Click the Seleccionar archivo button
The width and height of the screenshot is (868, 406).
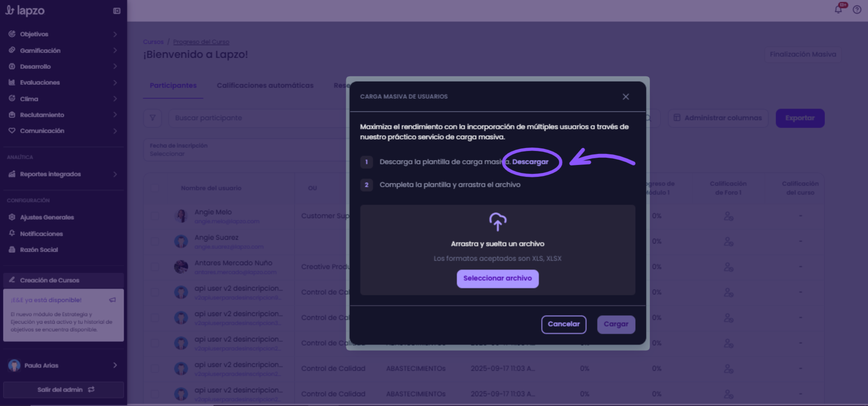(x=498, y=279)
